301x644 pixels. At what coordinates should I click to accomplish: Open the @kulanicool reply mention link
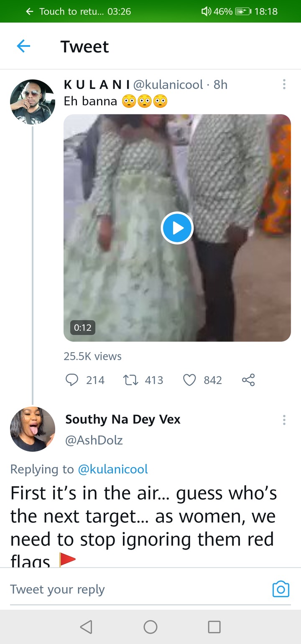pyautogui.click(x=113, y=469)
